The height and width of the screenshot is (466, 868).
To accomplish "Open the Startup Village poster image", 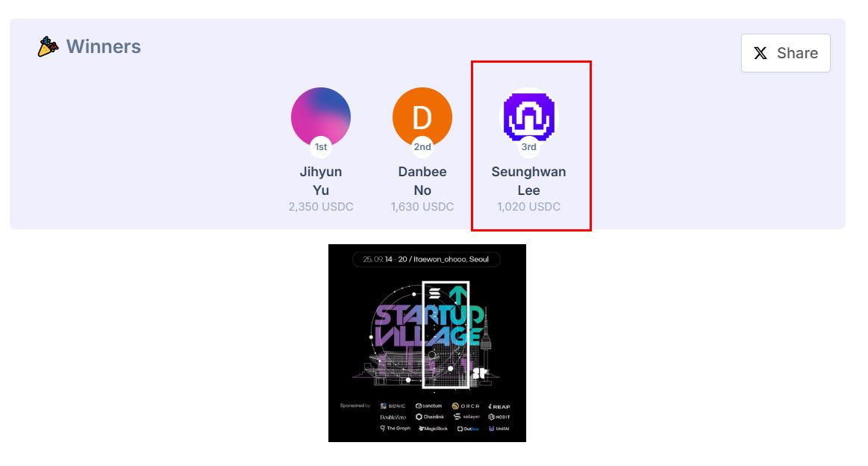I will (x=427, y=343).
